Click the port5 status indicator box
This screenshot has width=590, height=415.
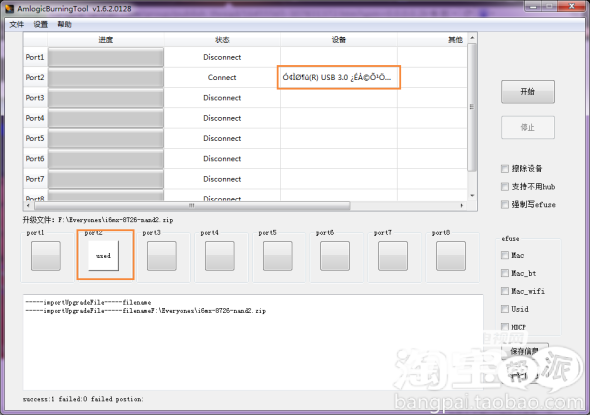click(x=277, y=256)
